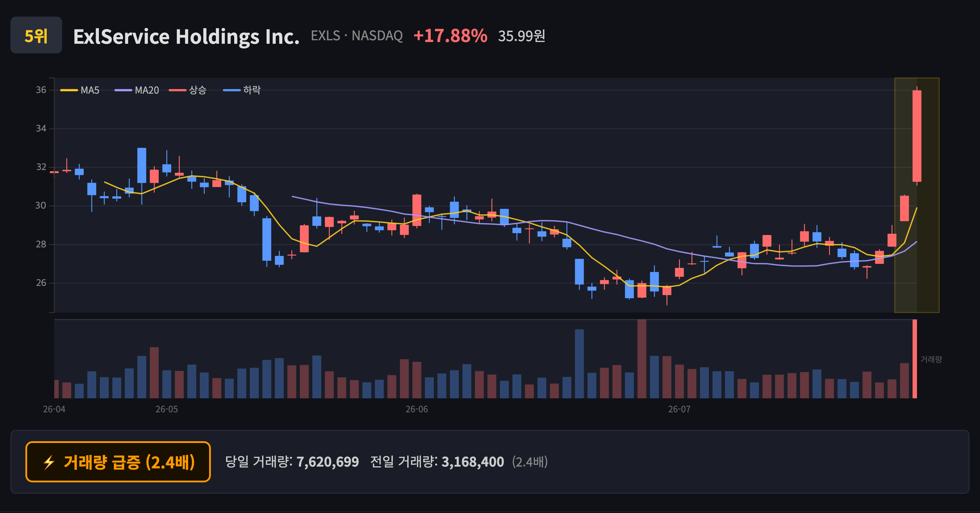The image size is (980, 513).
Task: Click the 26-07 date axis label
Action: click(679, 409)
